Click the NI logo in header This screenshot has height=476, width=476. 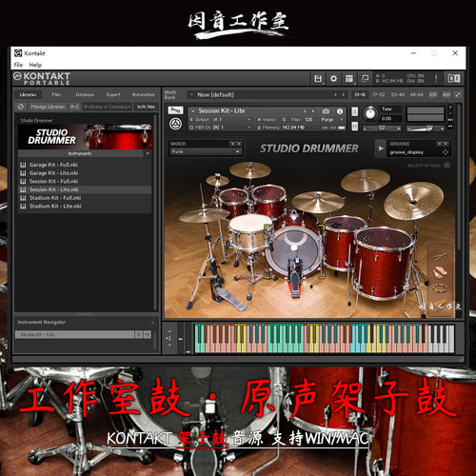coord(454,78)
